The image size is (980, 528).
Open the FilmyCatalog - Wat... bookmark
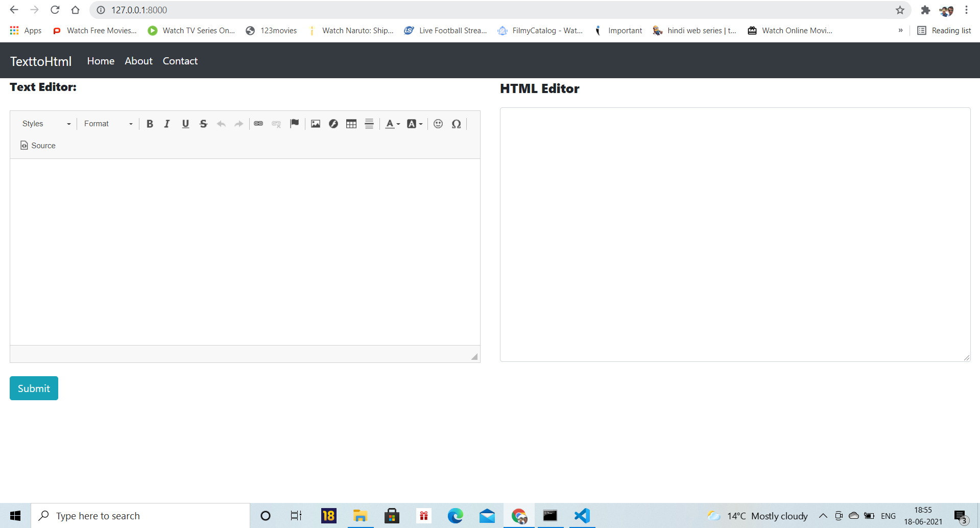pyautogui.click(x=540, y=31)
